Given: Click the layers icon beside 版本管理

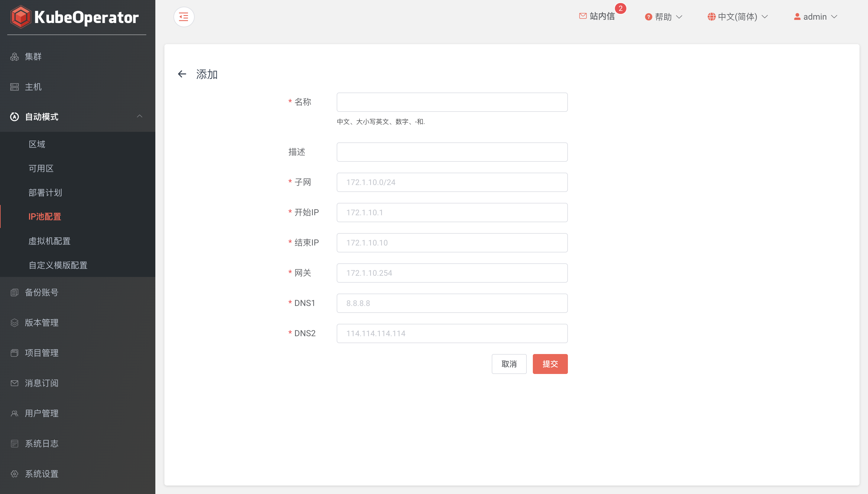Looking at the screenshot, I should point(14,322).
